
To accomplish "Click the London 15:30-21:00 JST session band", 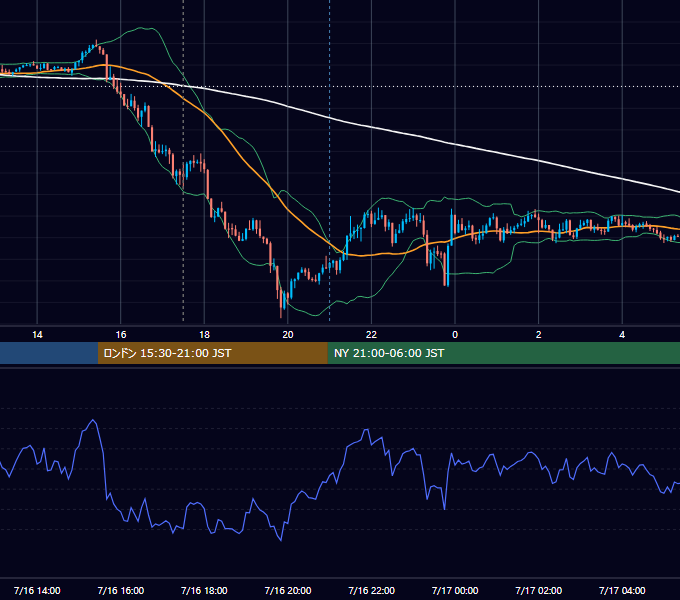I will [212, 353].
